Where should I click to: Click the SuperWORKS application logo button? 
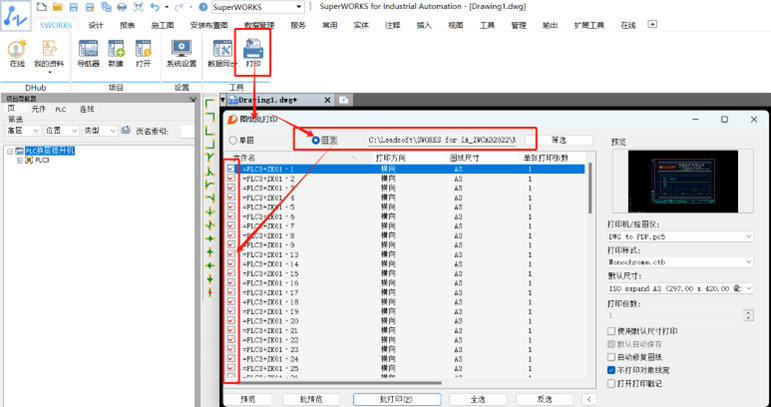[15, 14]
